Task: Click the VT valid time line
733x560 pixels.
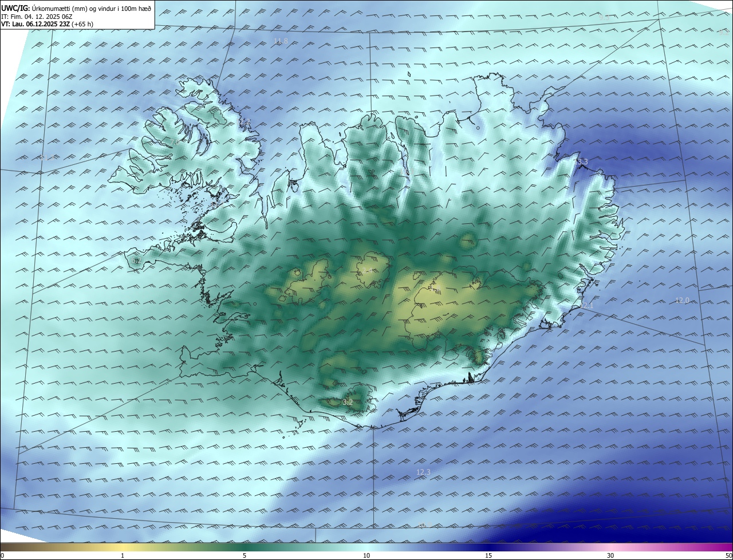Action: pos(48,24)
